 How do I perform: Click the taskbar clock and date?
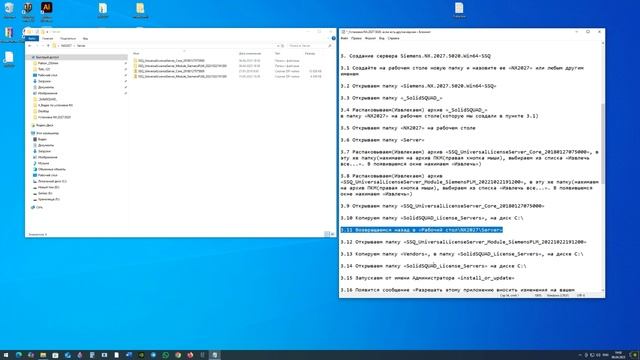pos(618,355)
